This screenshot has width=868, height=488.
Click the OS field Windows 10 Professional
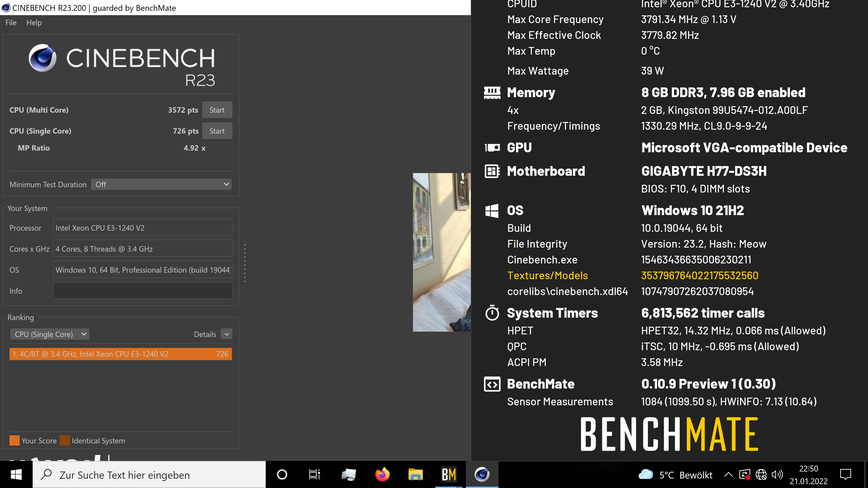pyautogui.click(x=143, y=270)
